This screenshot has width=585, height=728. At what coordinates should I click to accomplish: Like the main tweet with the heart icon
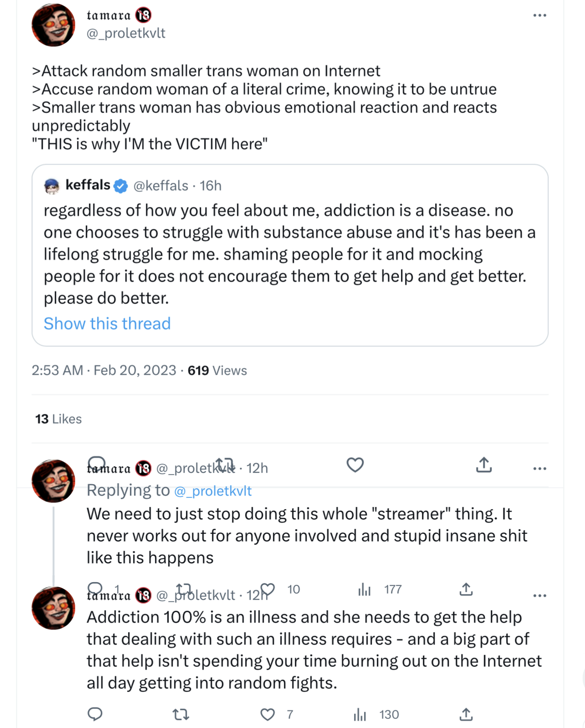click(355, 465)
